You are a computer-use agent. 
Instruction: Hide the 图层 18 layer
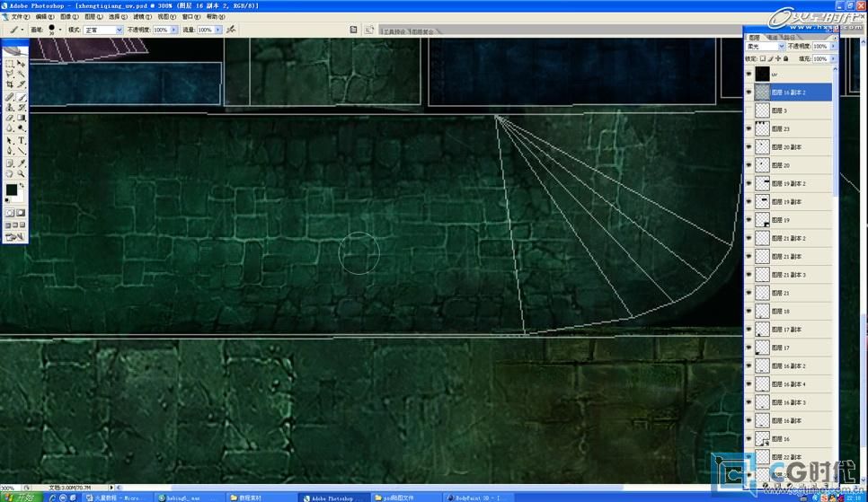[749, 312]
